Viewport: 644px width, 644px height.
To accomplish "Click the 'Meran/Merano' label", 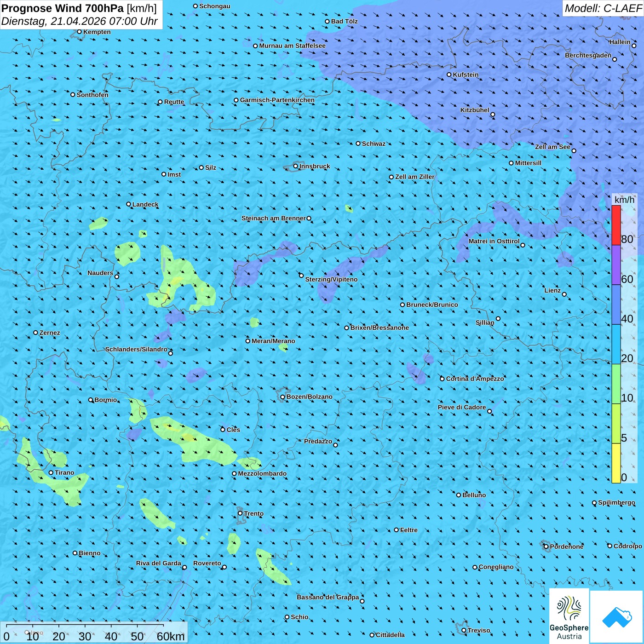I will point(273,341).
